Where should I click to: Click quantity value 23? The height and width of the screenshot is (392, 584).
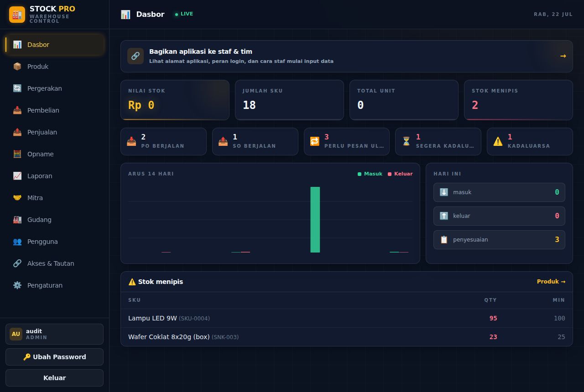pos(493,337)
